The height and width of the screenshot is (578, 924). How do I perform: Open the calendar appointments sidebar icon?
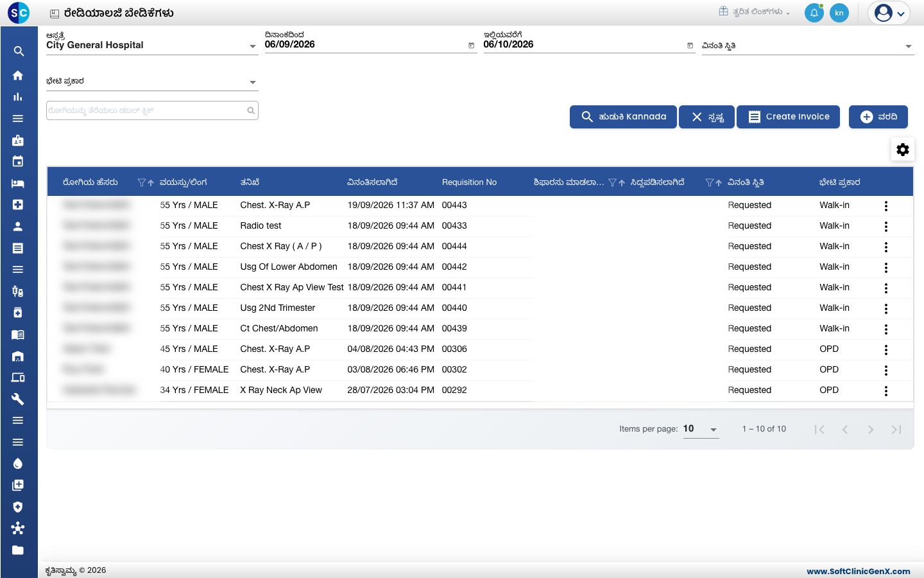point(18,161)
